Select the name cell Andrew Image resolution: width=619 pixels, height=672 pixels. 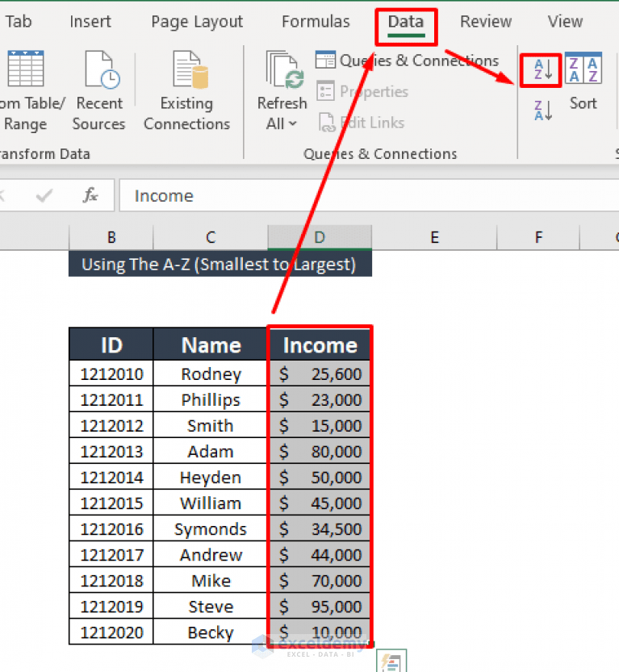(211, 554)
